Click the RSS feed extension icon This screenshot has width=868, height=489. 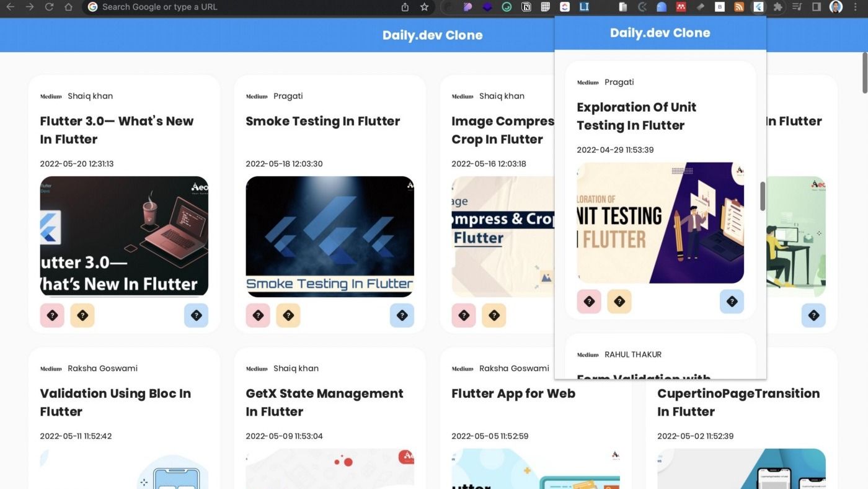739,7
